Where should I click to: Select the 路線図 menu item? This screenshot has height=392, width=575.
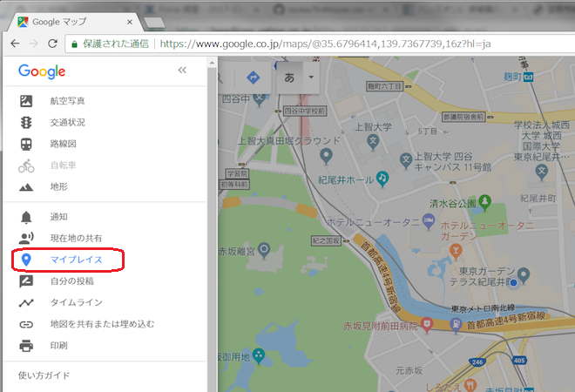click(63, 144)
